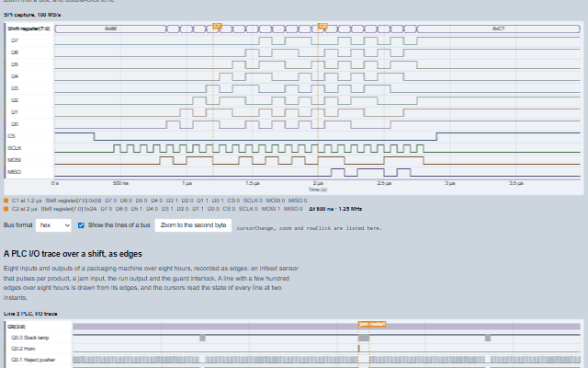This screenshot has width=588, height=368.
Task: Click the D6 signal row label
Action: (15, 52)
